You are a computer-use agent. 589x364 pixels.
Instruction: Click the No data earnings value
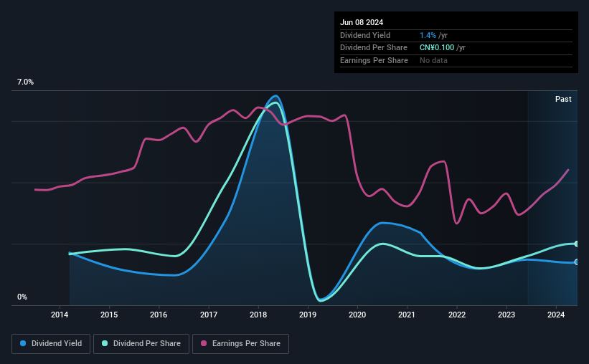tap(433, 60)
